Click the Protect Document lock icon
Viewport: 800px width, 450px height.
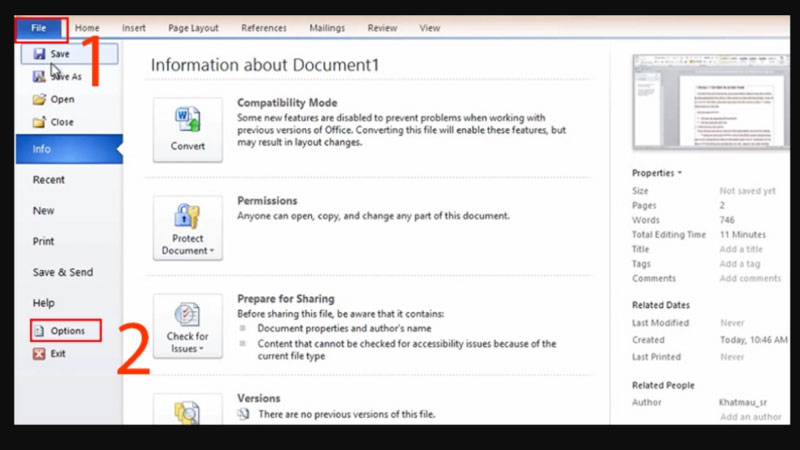point(187,216)
